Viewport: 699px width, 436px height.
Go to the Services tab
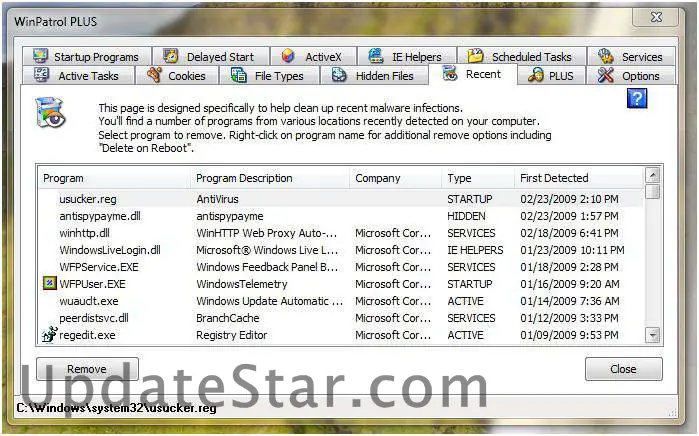pyautogui.click(x=632, y=57)
